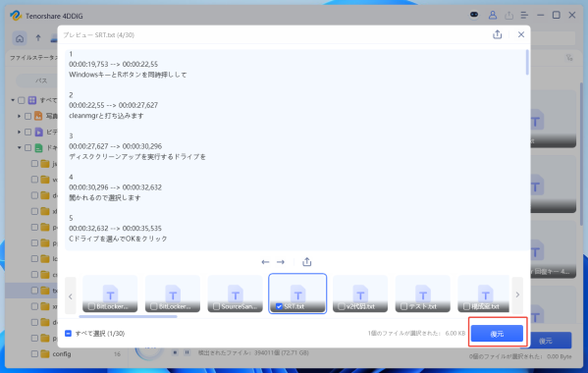This screenshot has width=588, height=373.
Task: Check the ビデオ category checkbox
Action: [27, 132]
